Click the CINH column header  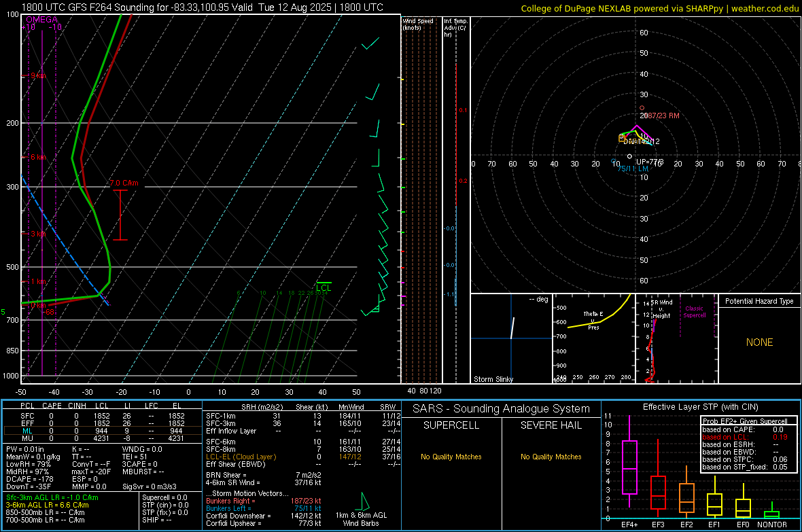(77, 406)
